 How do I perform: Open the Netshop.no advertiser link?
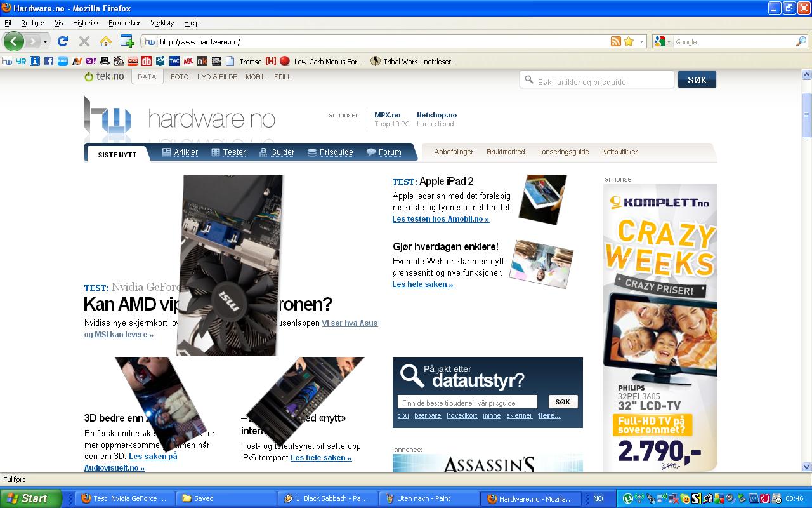(436, 115)
